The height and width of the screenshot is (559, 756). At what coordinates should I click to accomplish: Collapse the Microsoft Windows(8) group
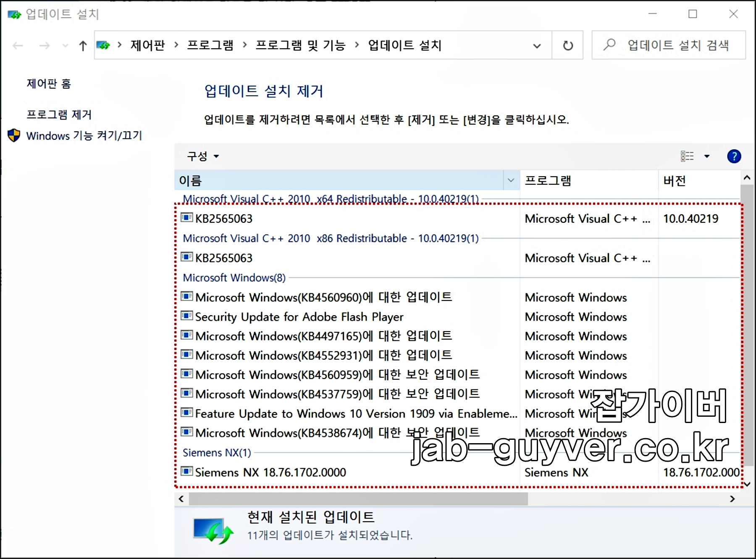coord(234,278)
